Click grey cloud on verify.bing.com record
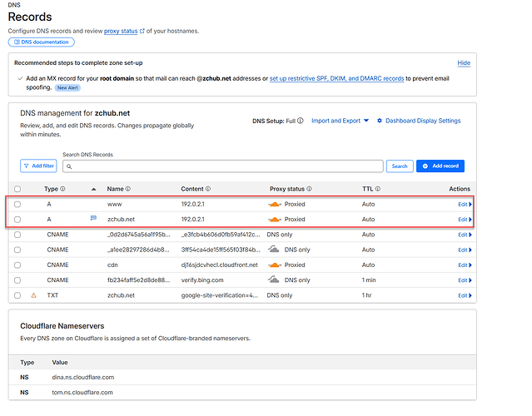 pyautogui.click(x=273, y=280)
